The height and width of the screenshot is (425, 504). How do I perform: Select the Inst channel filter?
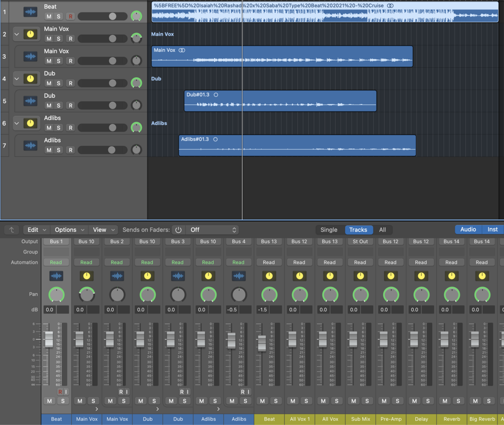coord(492,229)
